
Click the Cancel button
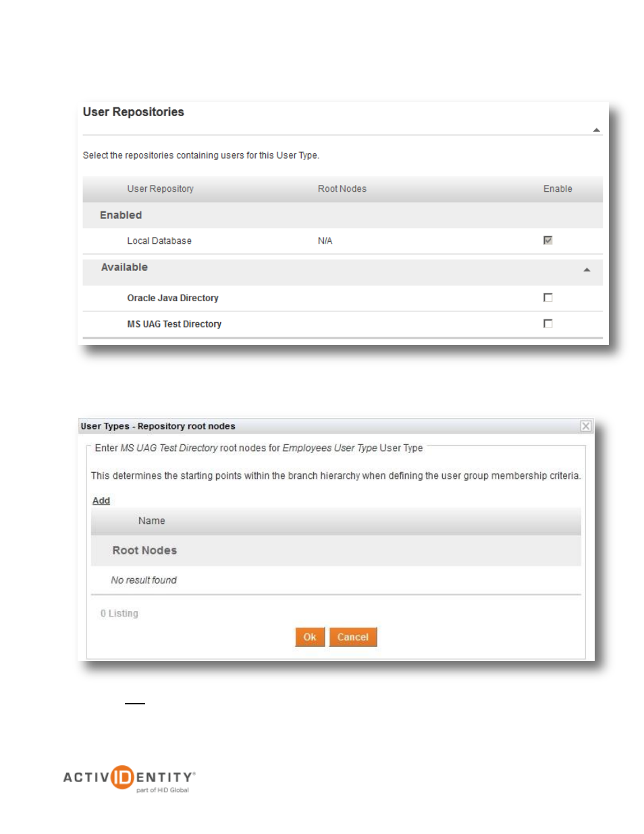pyautogui.click(x=353, y=637)
